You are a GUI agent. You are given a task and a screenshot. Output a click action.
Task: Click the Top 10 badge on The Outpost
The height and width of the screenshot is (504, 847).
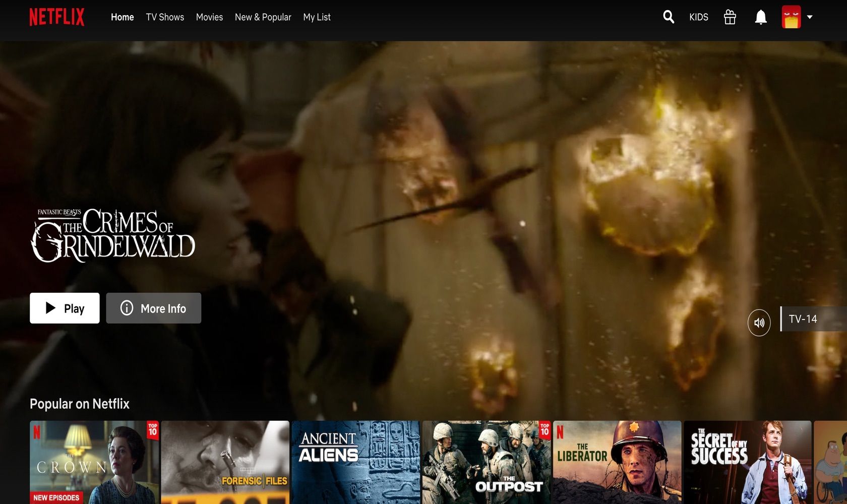544,430
